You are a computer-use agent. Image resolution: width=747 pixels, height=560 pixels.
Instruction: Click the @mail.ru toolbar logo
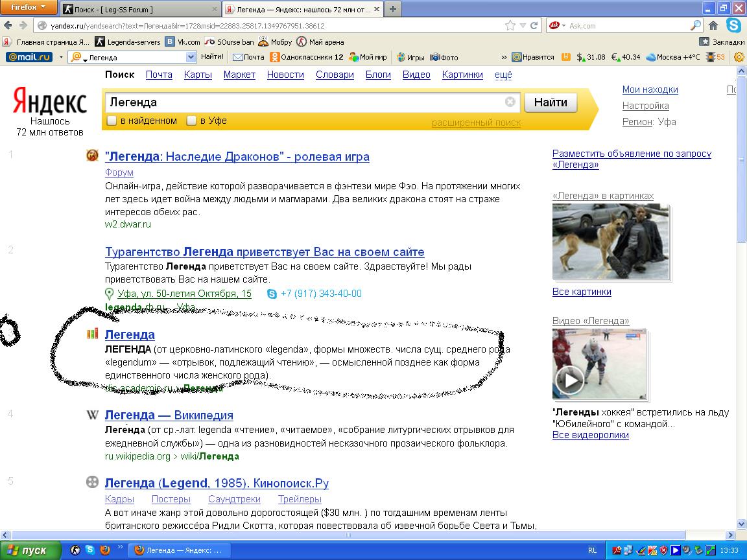tap(29, 57)
